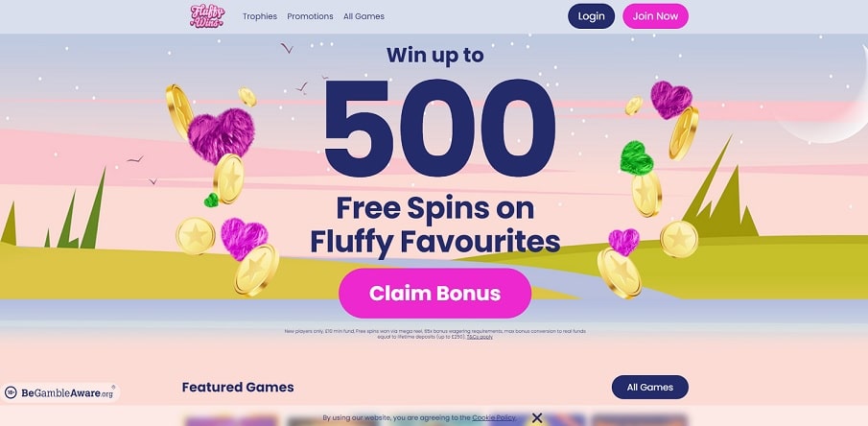The image size is (868, 426).
Task: Click All Games button beside Featured Games
Action: [x=650, y=388]
